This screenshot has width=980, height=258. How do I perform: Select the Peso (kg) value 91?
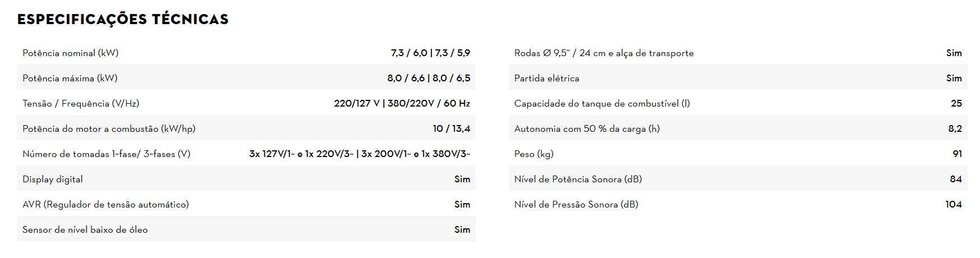click(x=957, y=154)
